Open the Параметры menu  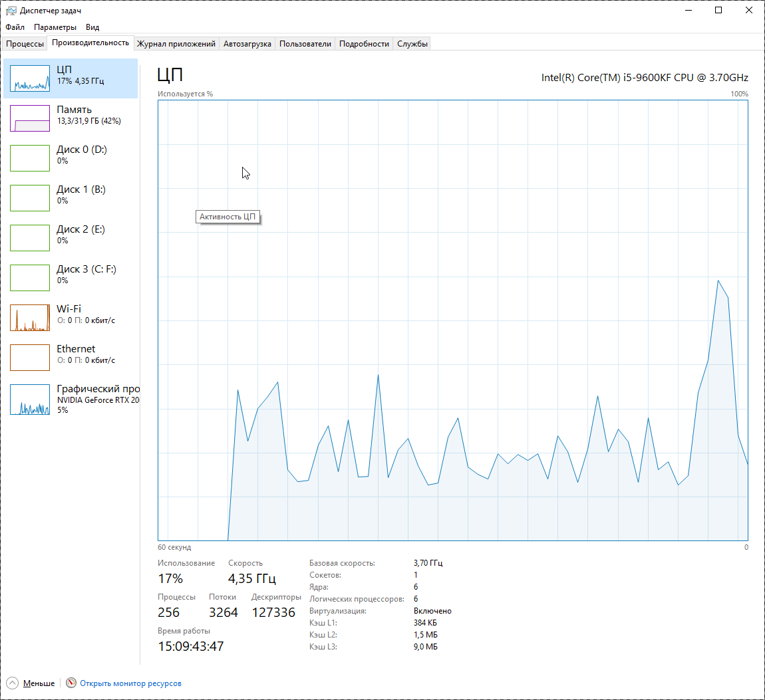pyautogui.click(x=55, y=27)
